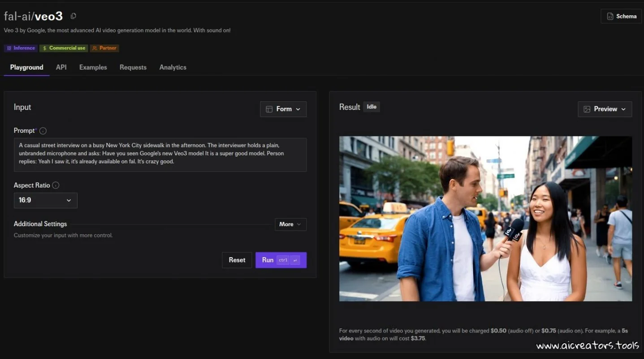Click the Idle status badge
The width and height of the screenshot is (644, 359).
pyautogui.click(x=372, y=107)
